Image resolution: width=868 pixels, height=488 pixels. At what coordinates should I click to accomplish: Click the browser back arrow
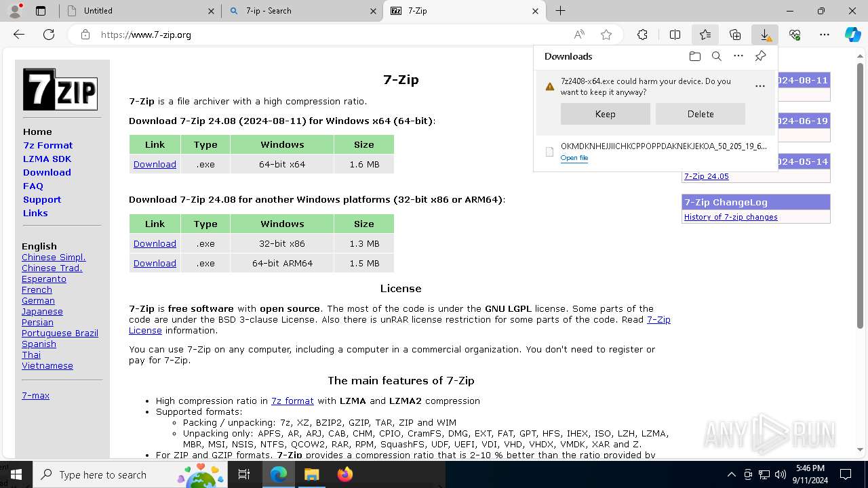click(19, 35)
